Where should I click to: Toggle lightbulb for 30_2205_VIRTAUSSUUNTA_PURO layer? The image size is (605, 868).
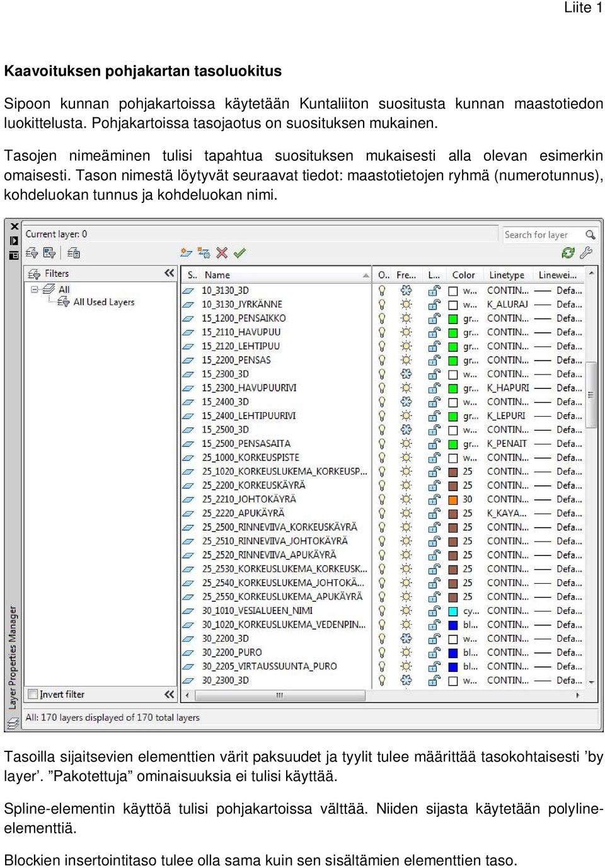point(382,666)
